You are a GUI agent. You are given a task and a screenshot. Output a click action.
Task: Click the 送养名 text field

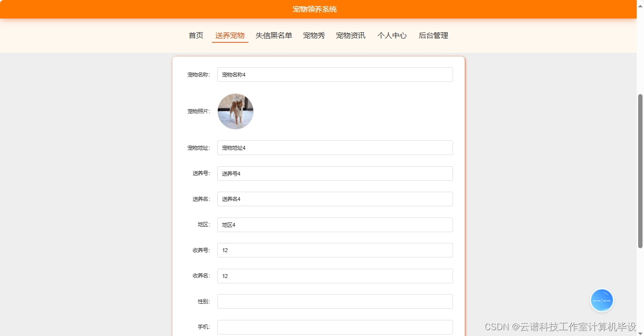[x=335, y=199]
